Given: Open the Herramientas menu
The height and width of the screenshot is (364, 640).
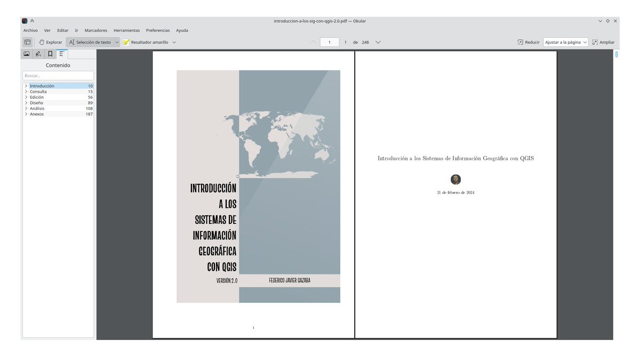Looking at the screenshot, I should point(126,30).
